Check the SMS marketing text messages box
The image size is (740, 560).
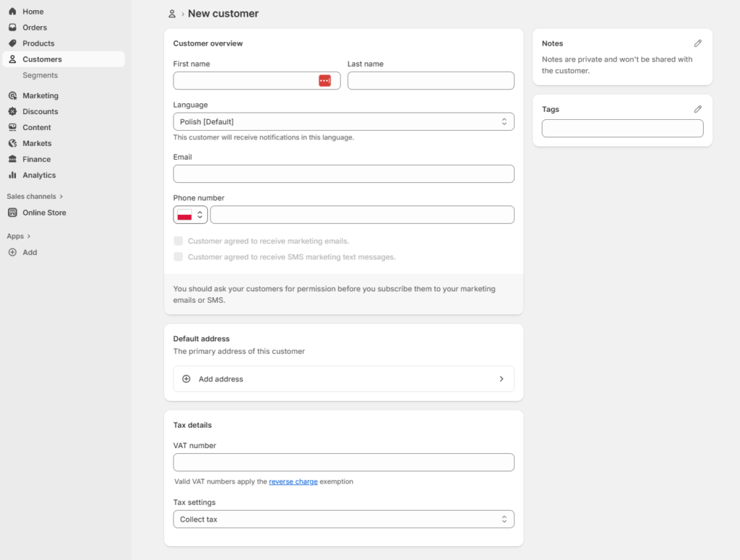point(178,257)
